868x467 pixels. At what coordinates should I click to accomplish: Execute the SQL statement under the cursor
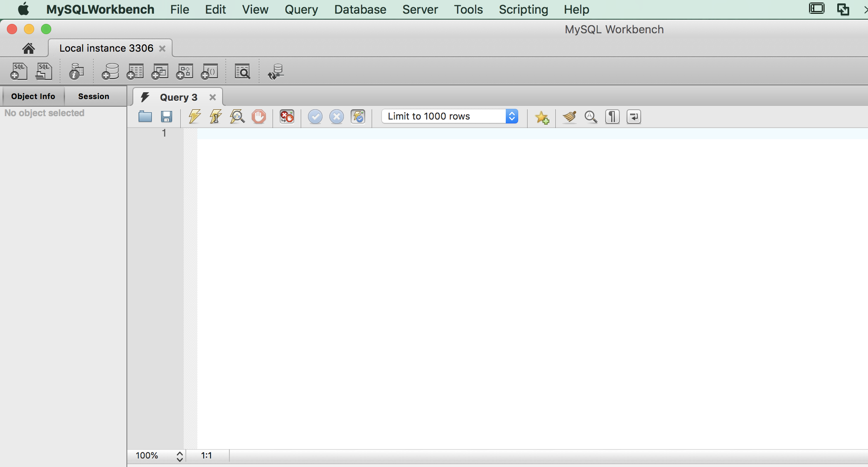215,117
